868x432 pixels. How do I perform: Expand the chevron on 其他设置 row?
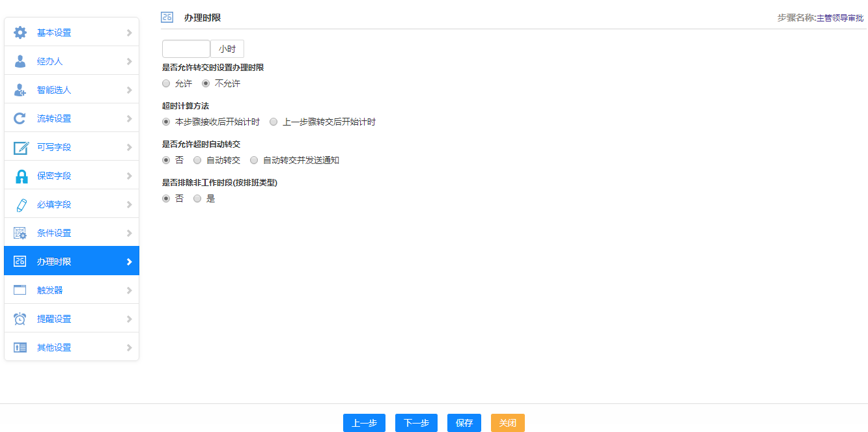click(129, 347)
